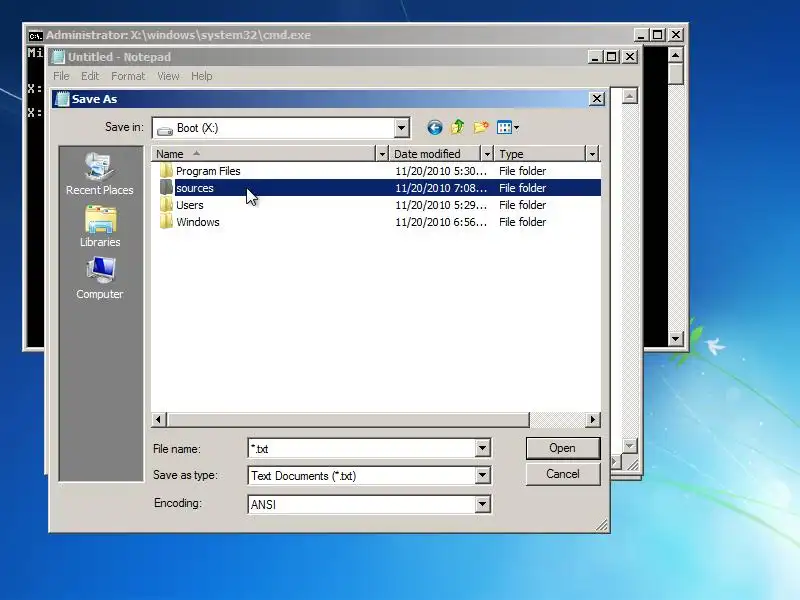This screenshot has height=600, width=800.
Task: Click the file list horizontal scrollbar thumb
Action: [x=347, y=419]
